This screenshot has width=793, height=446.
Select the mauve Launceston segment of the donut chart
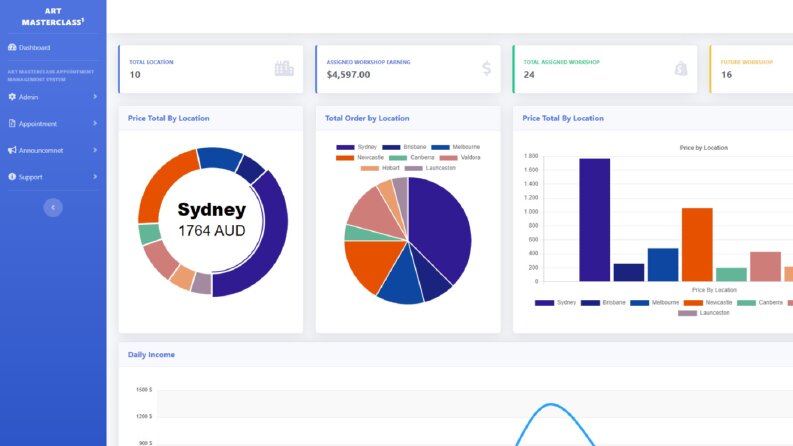coord(202,283)
